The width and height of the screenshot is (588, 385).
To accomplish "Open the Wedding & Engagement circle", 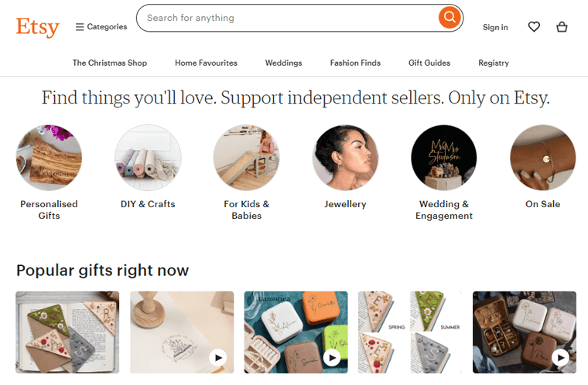I will (444, 158).
